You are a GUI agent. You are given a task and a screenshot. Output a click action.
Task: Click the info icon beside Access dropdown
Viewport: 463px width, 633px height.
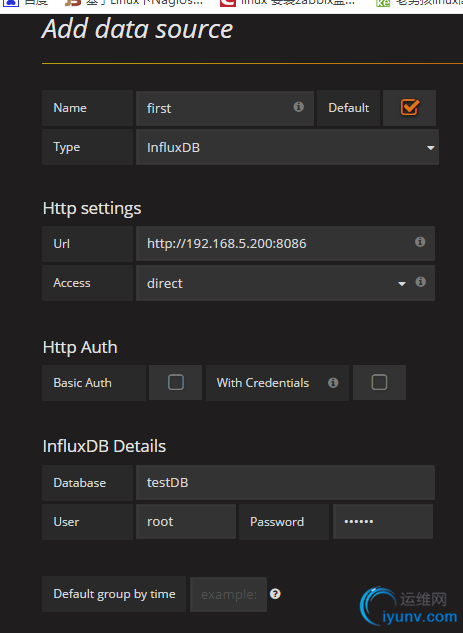[x=420, y=282]
